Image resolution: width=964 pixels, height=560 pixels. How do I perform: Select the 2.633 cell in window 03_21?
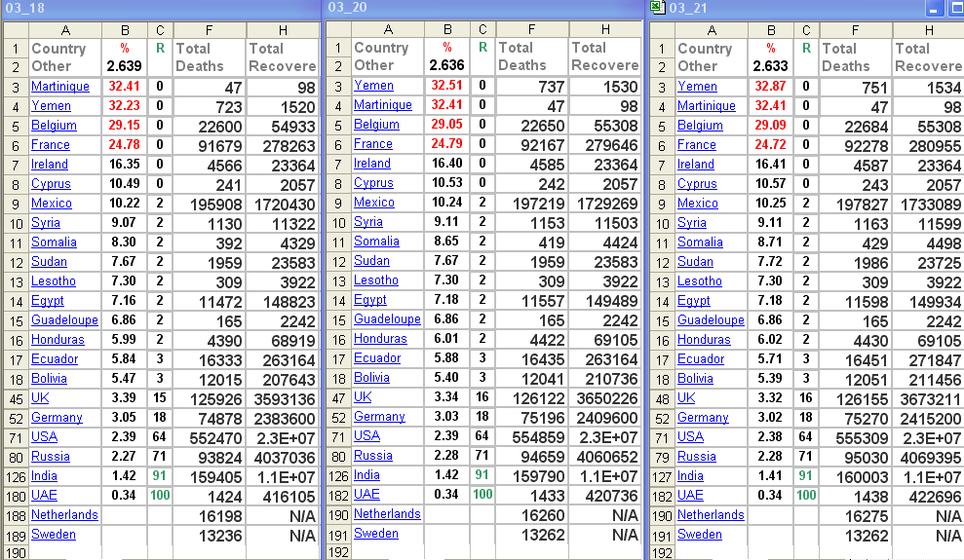click(x=771, y=65)
